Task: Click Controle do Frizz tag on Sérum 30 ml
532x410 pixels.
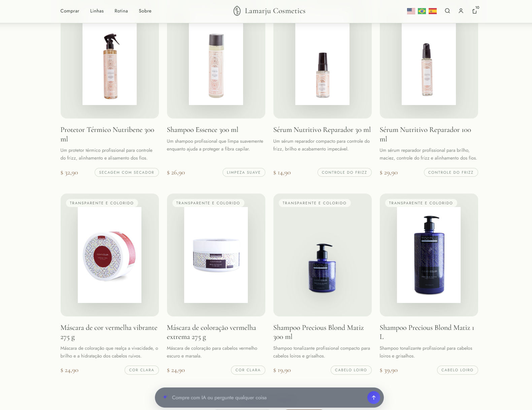Action: click(344, 172)
